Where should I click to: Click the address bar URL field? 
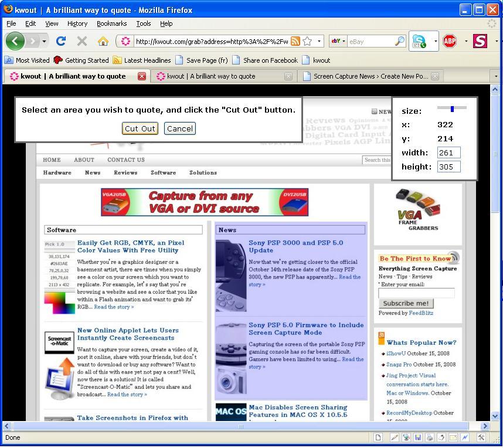pyautogui.click(x=212, y=41)
